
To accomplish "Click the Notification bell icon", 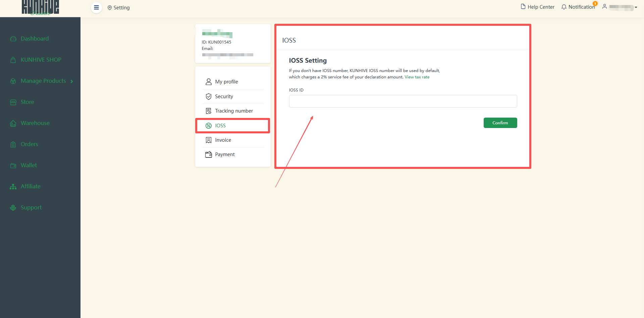I will pos(564,7).
